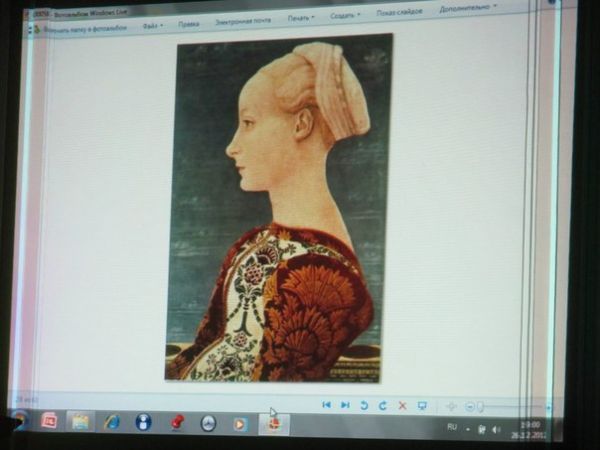Click Электронная почта in the toolbar
Screen dimensions: 600x450
(x=243, y=21)
